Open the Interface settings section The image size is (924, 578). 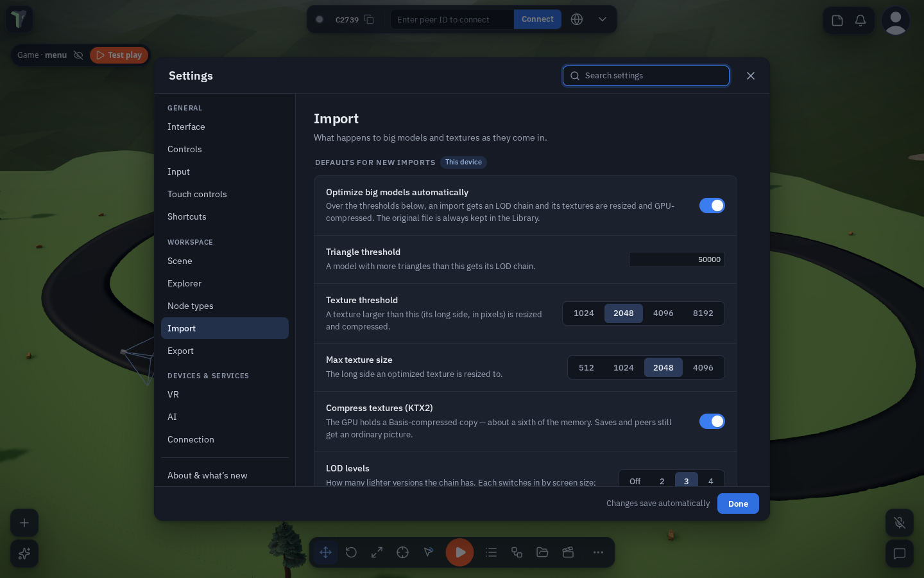(x=225, y=127)
